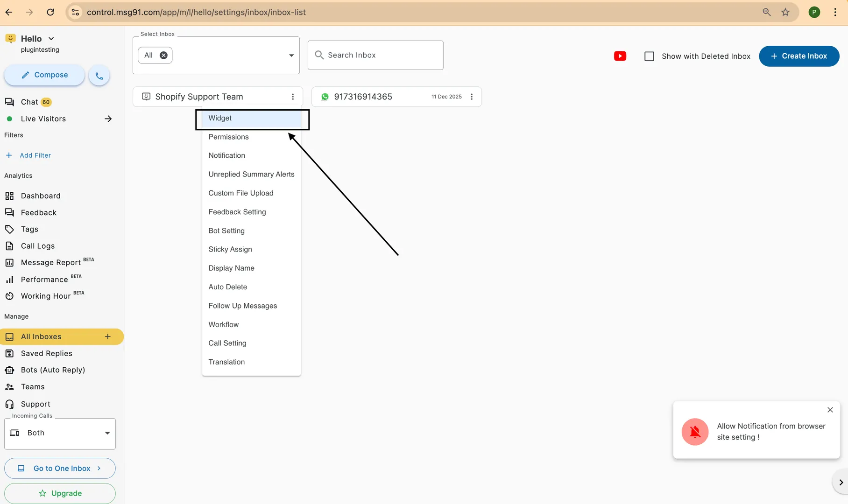Open the Incoming Calls dropdown

[60, 434]
